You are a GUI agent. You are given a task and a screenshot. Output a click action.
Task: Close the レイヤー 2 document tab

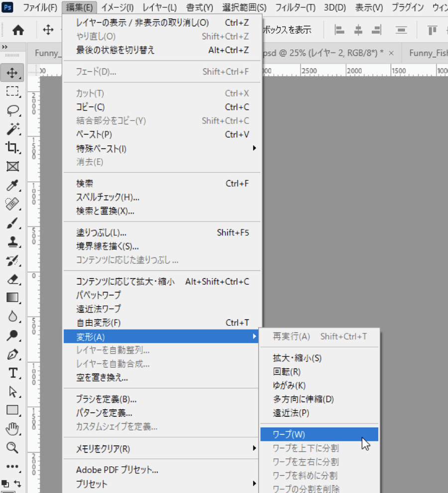tap(391, 53)
